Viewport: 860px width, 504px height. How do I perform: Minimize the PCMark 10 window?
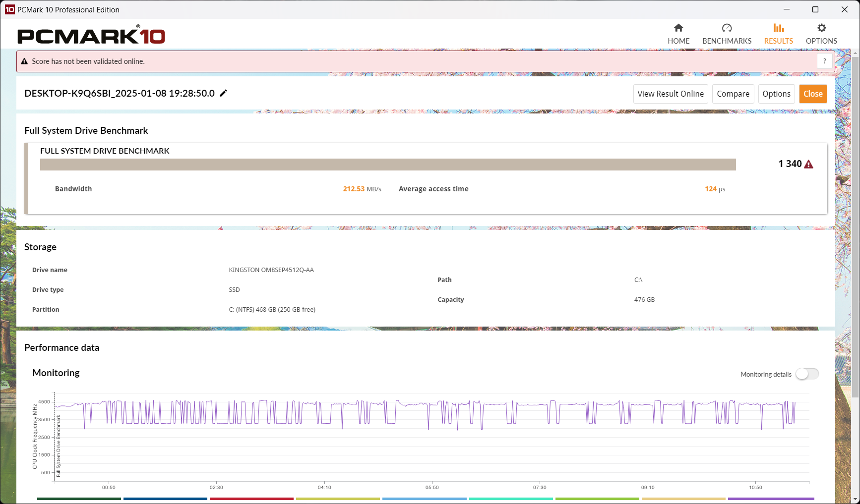[786, 9]
